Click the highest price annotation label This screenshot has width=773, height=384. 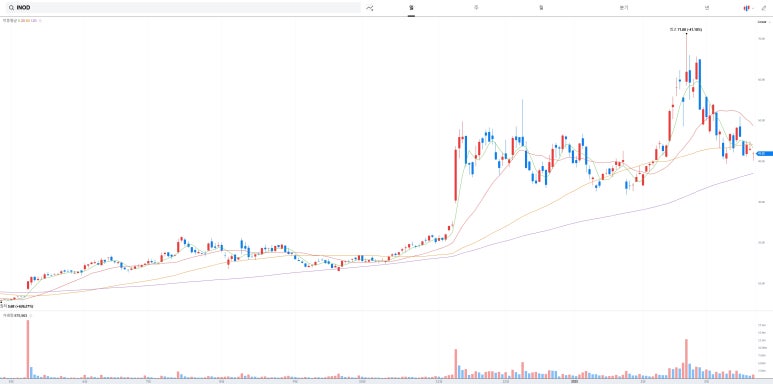coord(686,30)
